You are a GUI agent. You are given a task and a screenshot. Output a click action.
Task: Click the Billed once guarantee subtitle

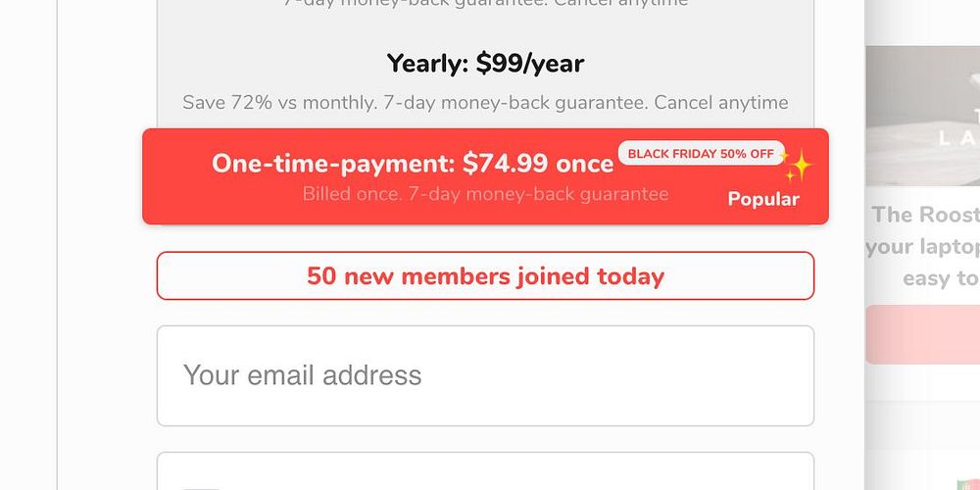pos(485,194)
